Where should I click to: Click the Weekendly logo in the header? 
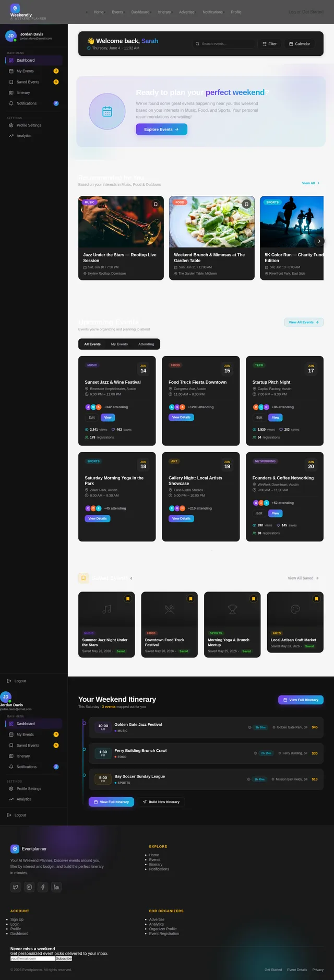click(15, 8)
